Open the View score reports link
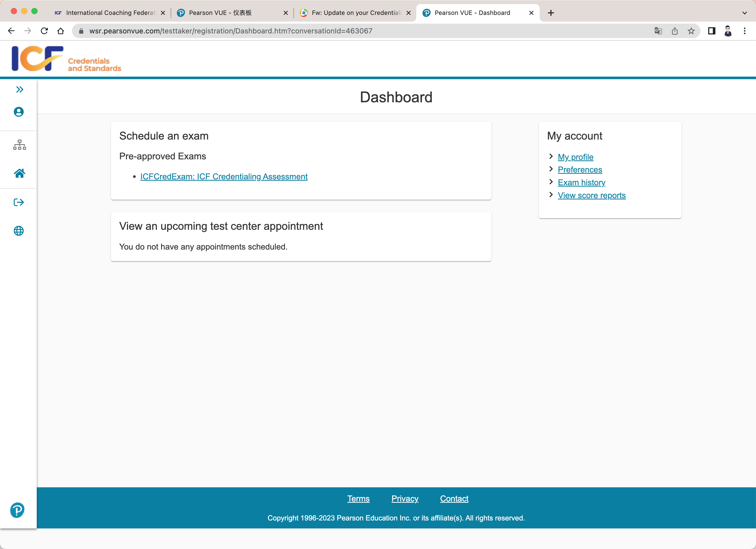756x549 pixels. click(591, 195)
